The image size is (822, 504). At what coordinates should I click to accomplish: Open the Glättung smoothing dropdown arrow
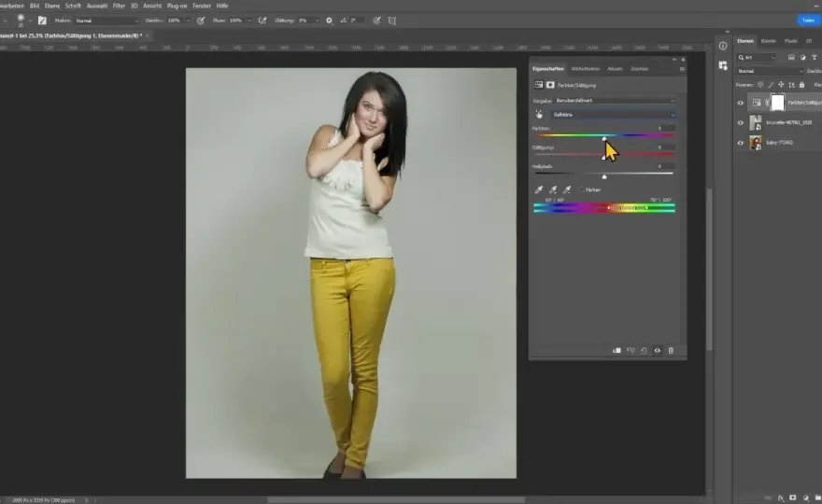point(317,21)
